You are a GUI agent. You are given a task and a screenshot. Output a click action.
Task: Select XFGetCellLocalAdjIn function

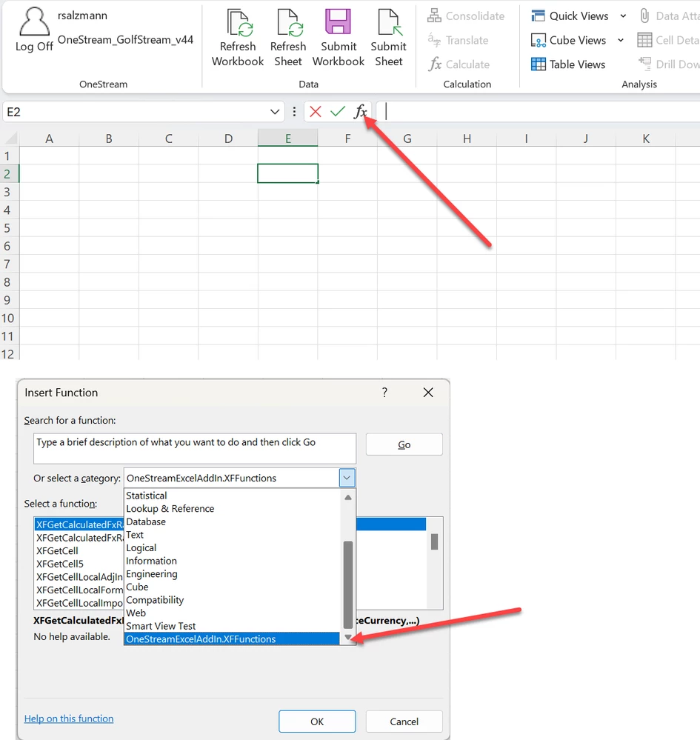tap(79, 577)
